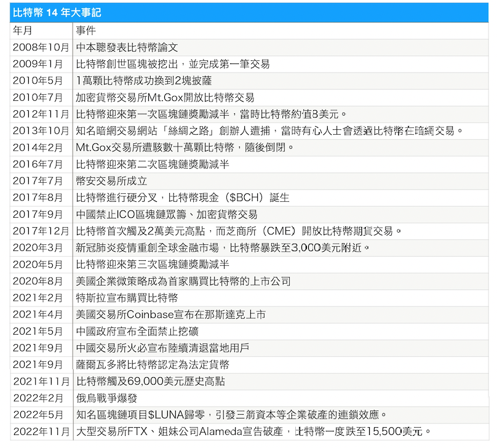497x448 pixels.
Task: Click the date cell 2021年11月
Action: 42,382
